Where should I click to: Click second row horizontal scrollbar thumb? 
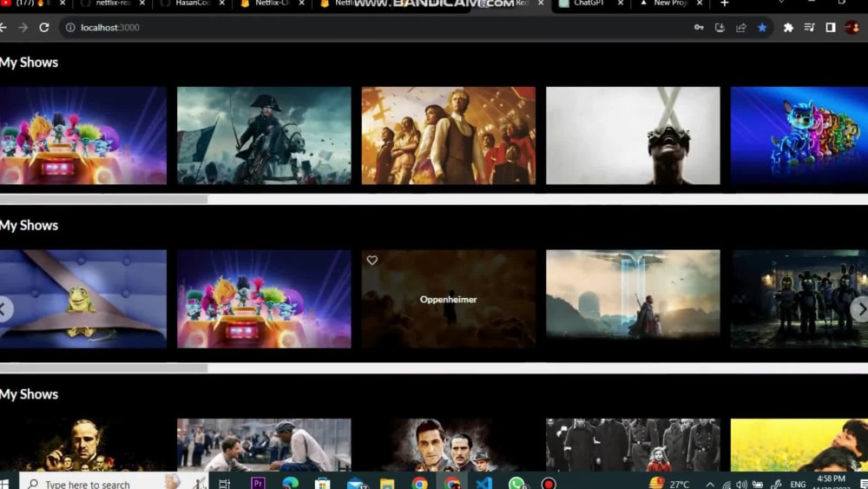103,367
